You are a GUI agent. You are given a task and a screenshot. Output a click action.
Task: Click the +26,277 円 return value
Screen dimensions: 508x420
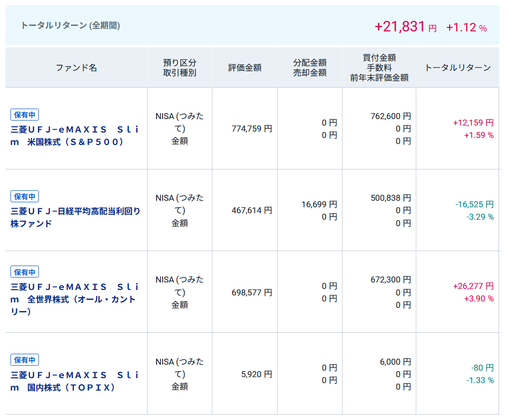[x=473, y=286]
